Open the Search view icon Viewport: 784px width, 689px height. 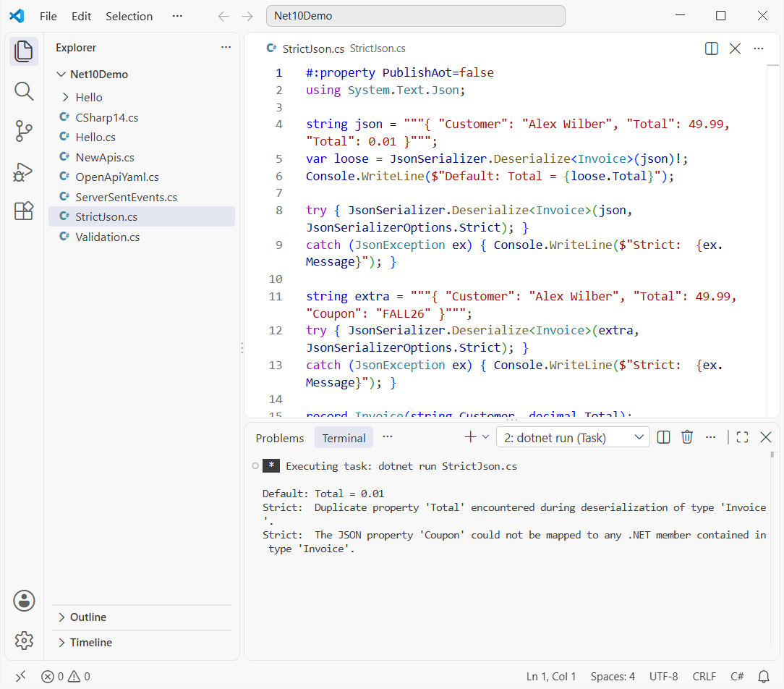[23, 92]
